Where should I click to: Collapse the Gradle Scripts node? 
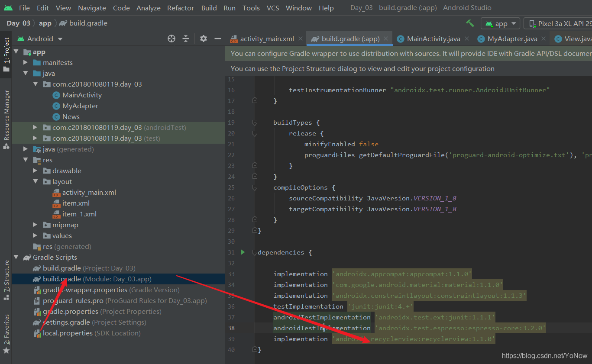pos(16,258)
